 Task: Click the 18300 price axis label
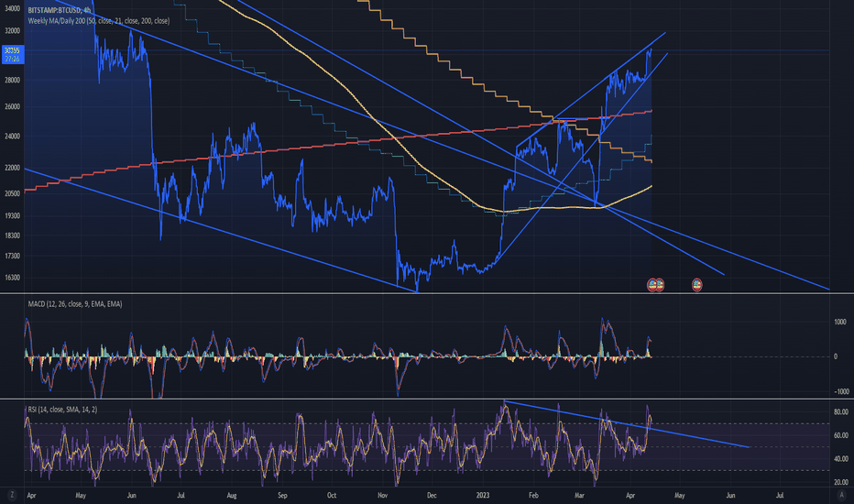[x=12, y=236]
